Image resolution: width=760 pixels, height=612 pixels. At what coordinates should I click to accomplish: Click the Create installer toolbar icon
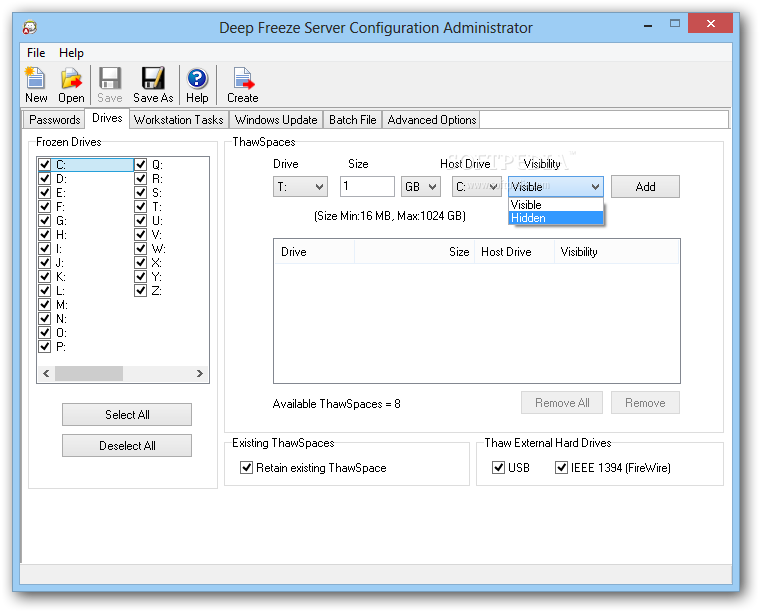click(243, 85)
